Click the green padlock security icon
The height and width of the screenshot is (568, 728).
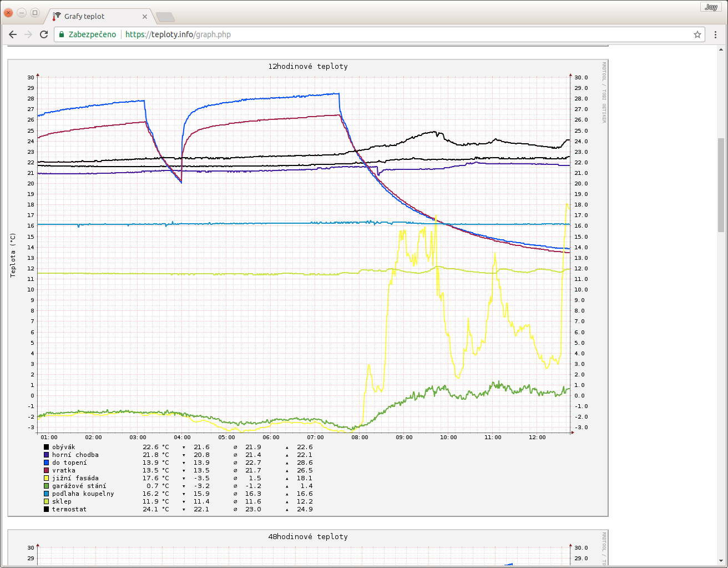pyautogui.click(x=62, y=34)
